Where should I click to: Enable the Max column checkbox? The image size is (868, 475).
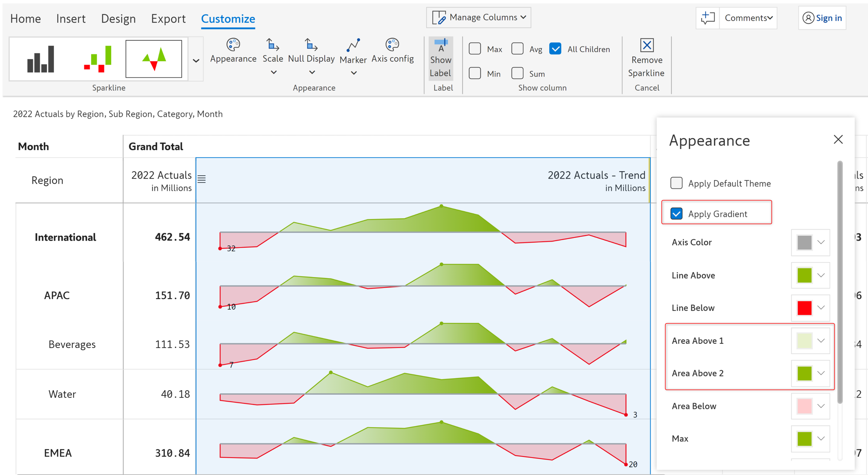[475, 49]
